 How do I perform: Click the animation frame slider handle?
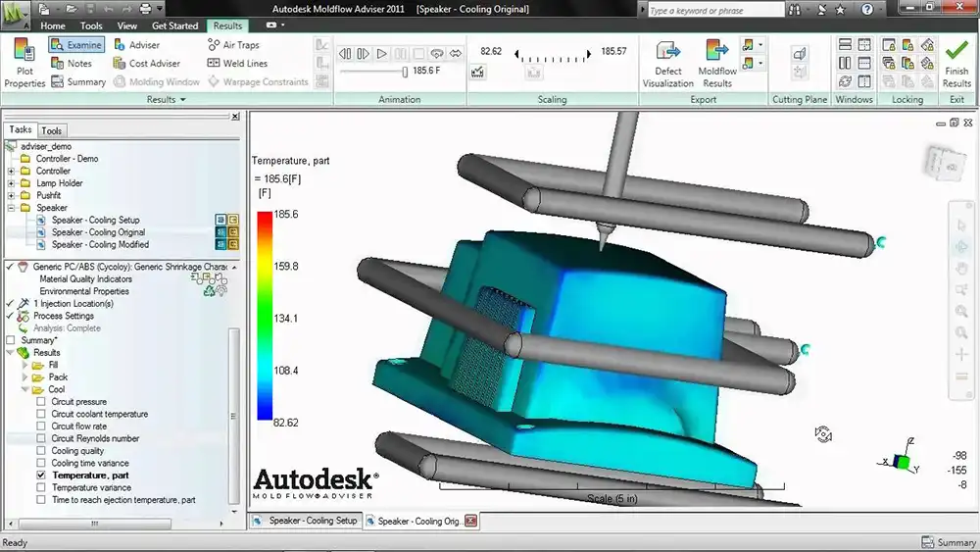click(x=405, y=72)
